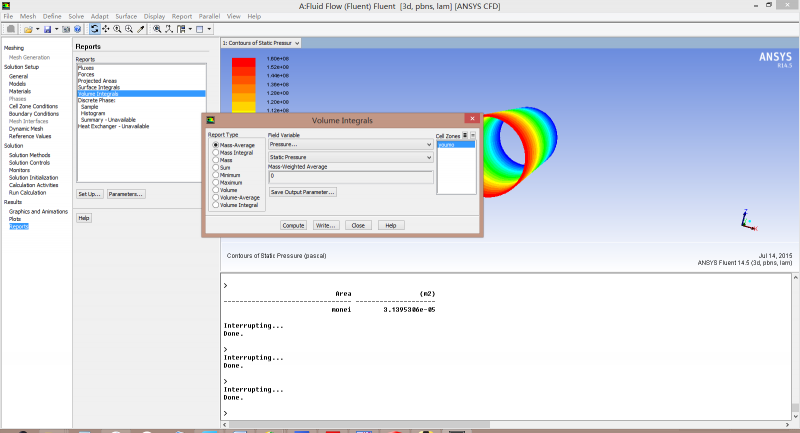Select the Probe eyedropper tool
This screenshot has height=433, width=800.
[141, 29]
